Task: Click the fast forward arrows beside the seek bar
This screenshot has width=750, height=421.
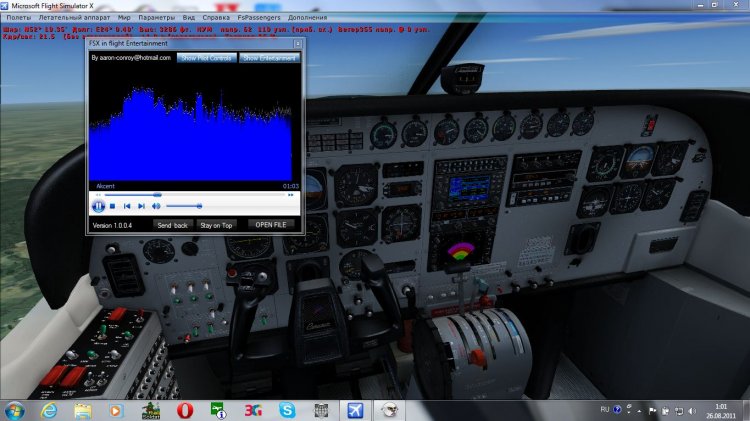Action: [x=290, y=195]
